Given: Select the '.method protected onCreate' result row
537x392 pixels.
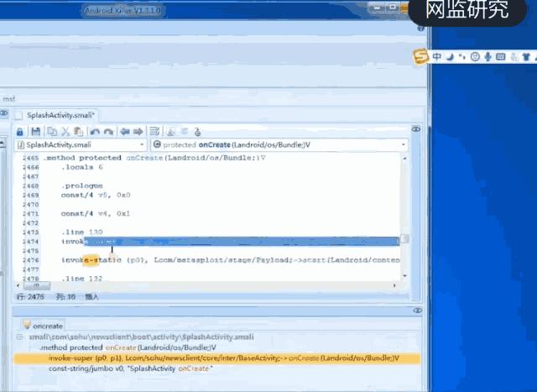Looking at the screenshot, I should click(x=128, y=348).
